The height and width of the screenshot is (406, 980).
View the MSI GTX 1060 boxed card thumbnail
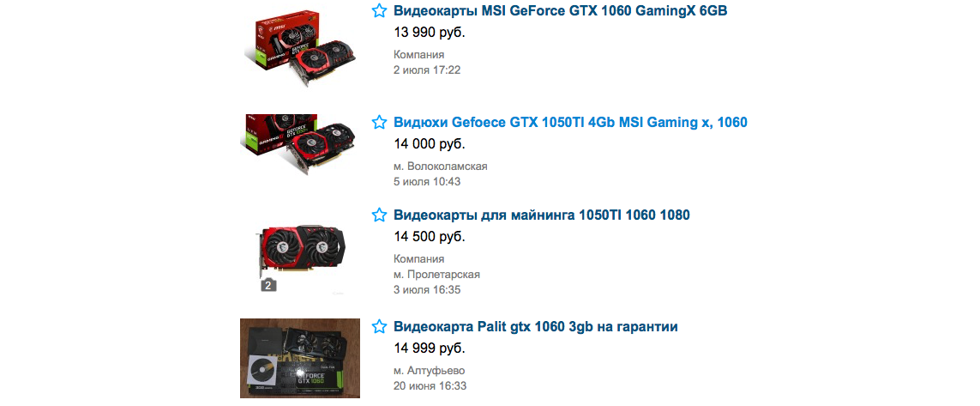(300, 48)
